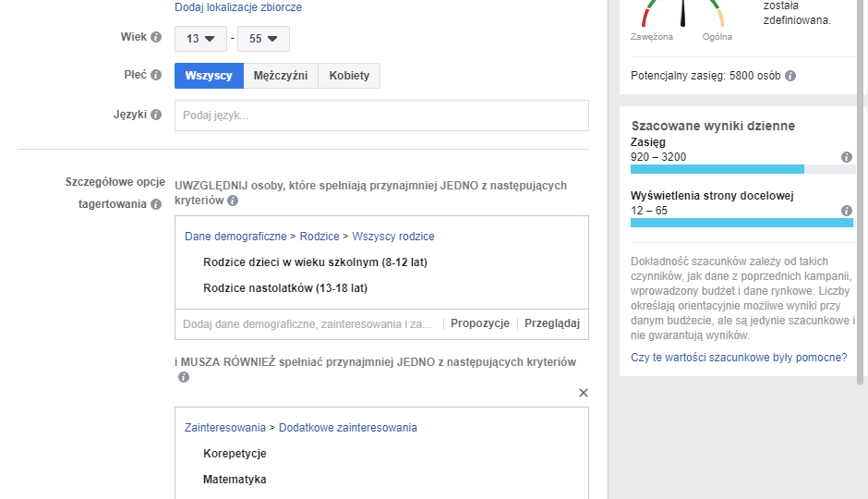Remove the narrowing criteria section with X
Screen dimensions: 868x499
(583, 393)
